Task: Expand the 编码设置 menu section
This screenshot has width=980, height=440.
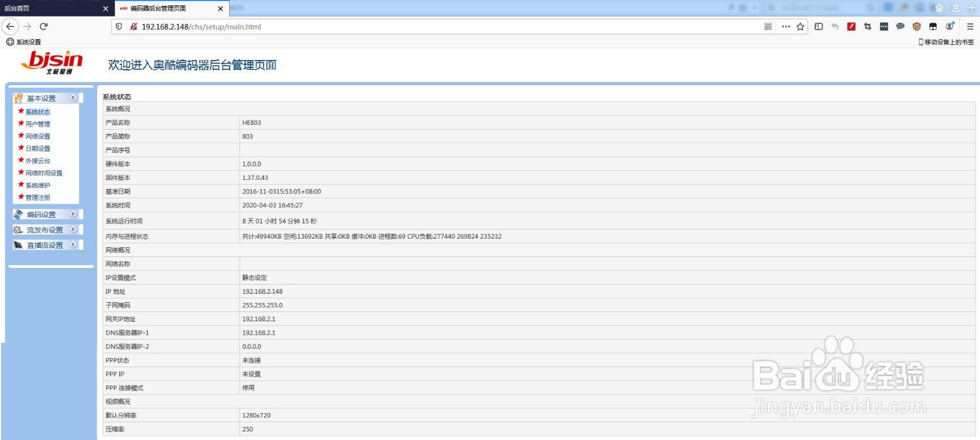Action: click(73, 214)
